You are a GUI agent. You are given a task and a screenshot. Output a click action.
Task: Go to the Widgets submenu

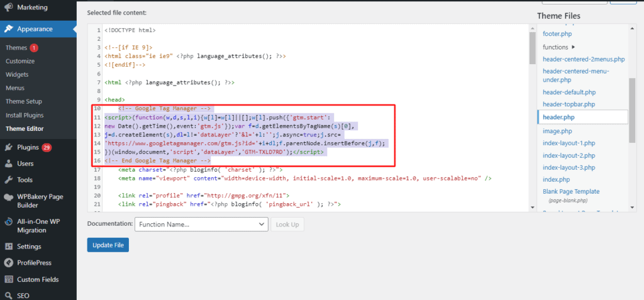point(17,74)
